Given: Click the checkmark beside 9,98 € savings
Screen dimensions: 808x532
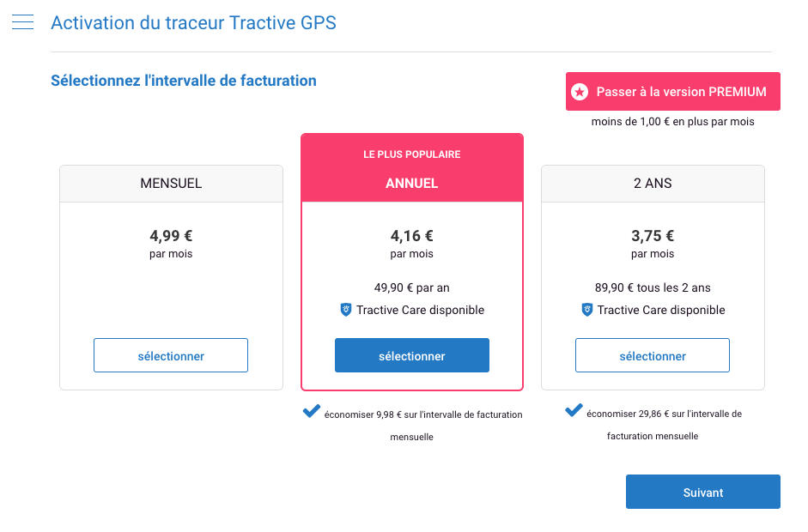Looking at the screenshot, I should tap(311, 410).
